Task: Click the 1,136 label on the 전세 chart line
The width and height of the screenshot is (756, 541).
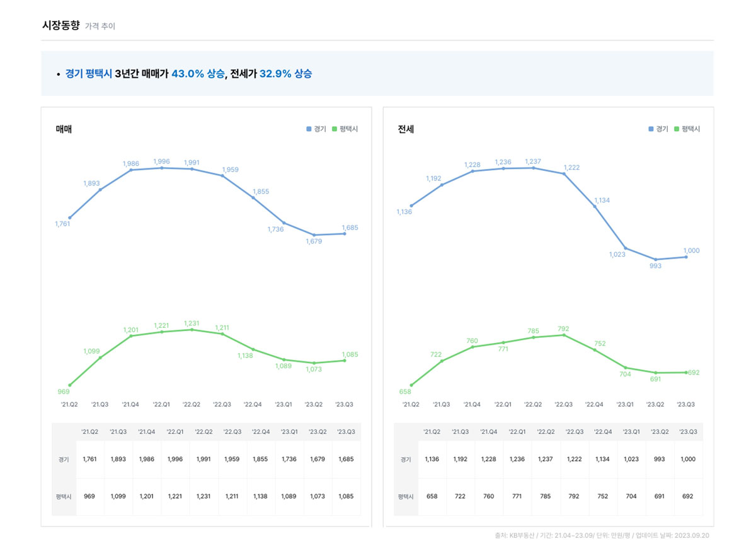Action: [404, 212]
